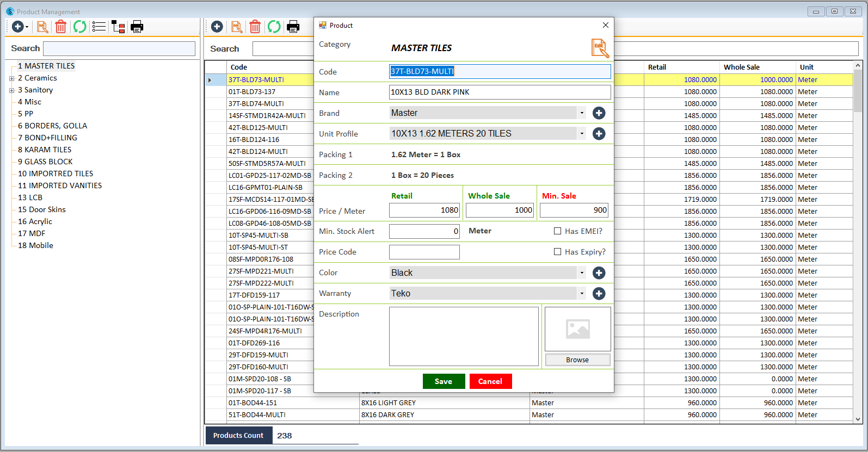
Task: Click the edit category icon in Product dialog
Action: pos(600,48)
